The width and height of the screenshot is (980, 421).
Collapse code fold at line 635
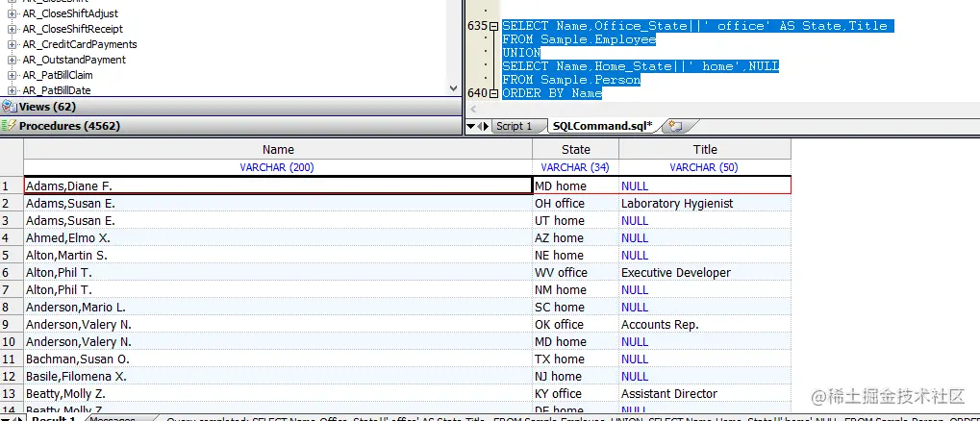click(493, 26)
